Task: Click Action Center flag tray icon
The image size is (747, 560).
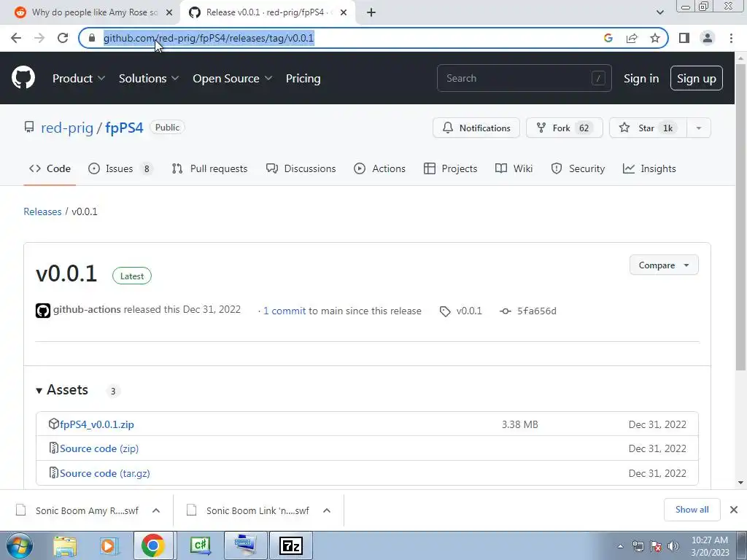Action: [x=656, y=546]
